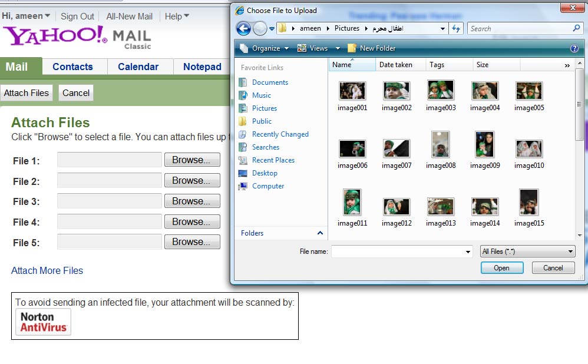588x364 pixels.
Task: Switch to the Contacts tab
Action: click(72, 67)
